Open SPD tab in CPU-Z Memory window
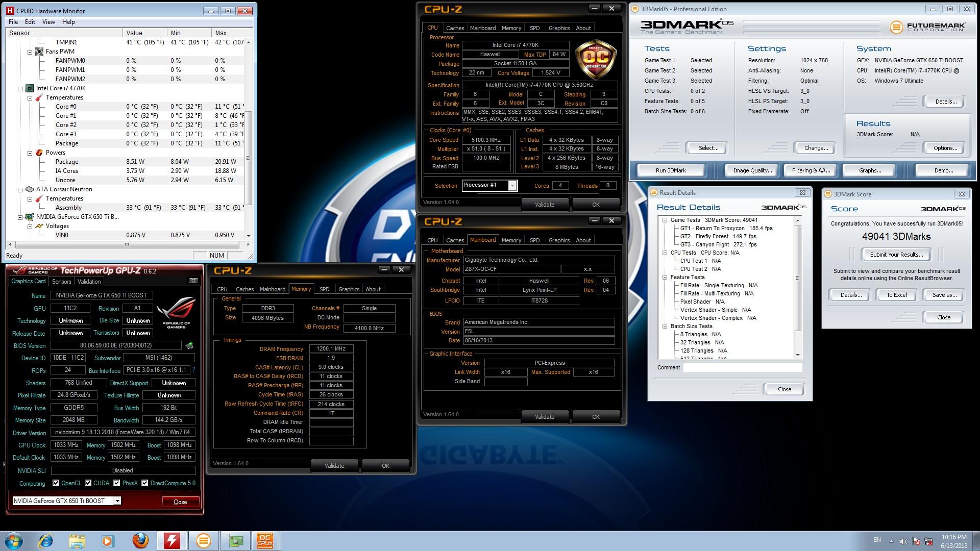980x551 pixels. (324, 289)
